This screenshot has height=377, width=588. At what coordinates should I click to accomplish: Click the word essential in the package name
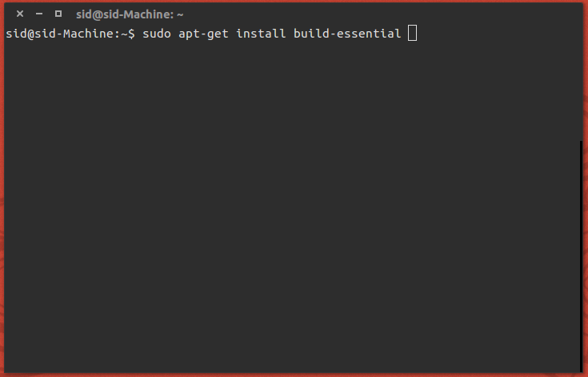click(x=369, y=33)
